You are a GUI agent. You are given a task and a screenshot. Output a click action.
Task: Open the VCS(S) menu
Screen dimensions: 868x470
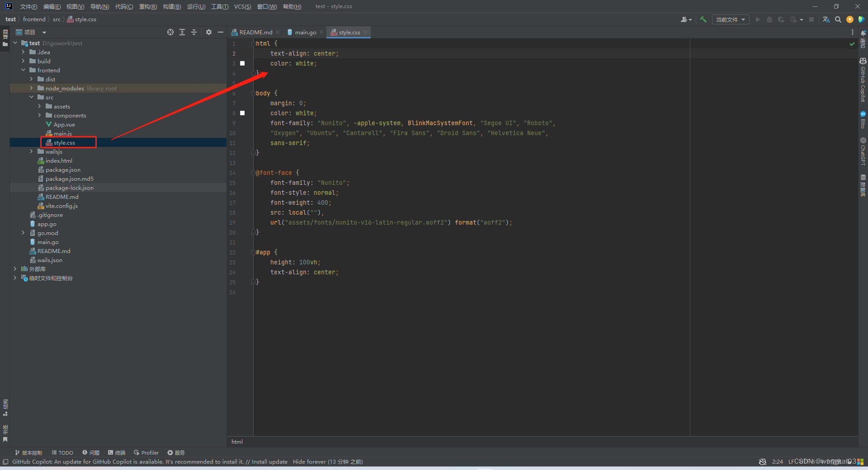click(243, 6)
